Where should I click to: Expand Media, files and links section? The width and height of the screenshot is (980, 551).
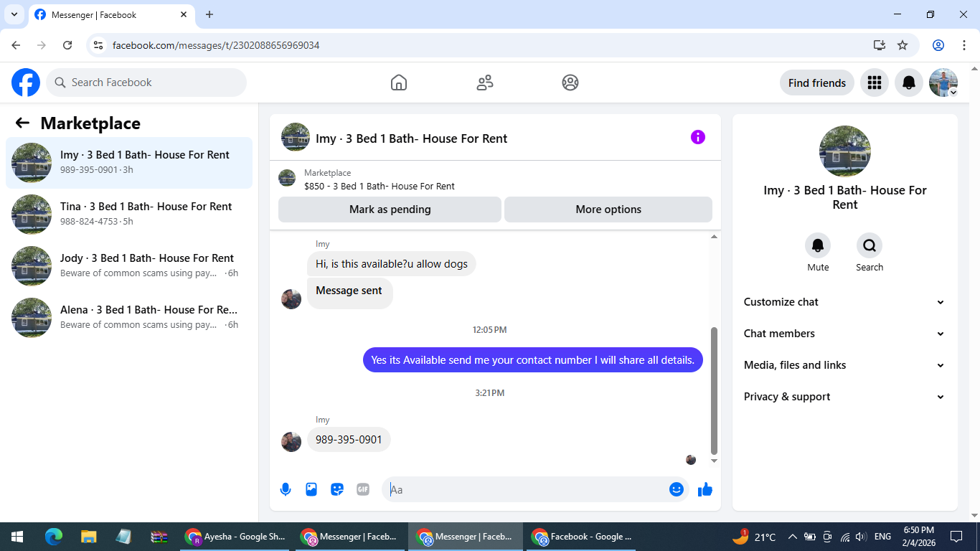click(844, 365)
